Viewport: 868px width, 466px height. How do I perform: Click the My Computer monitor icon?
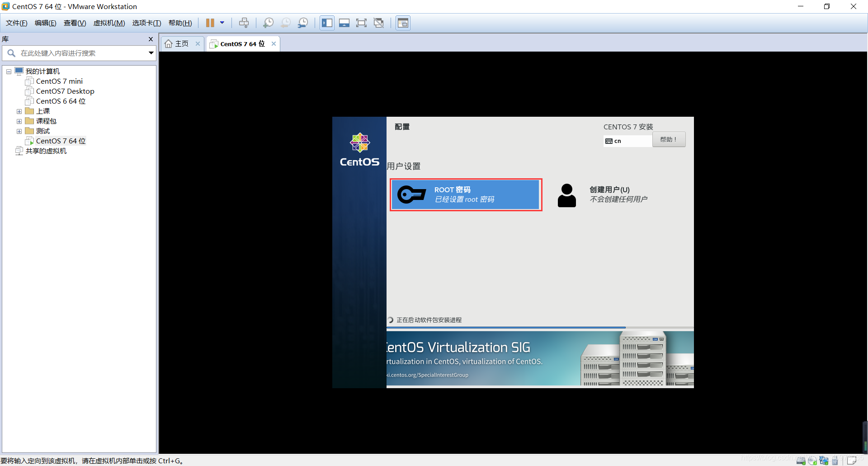19,71
